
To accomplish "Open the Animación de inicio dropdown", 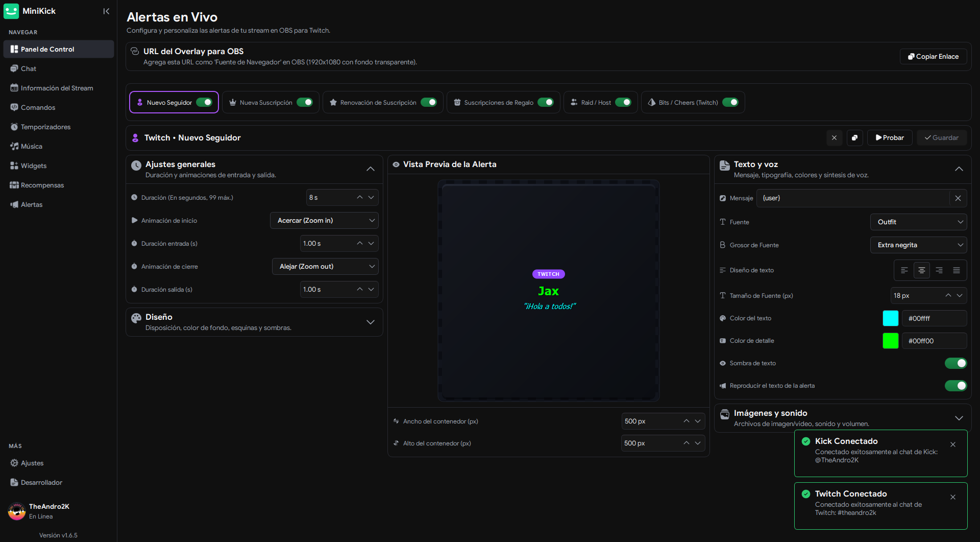I will tap(324, 221).
